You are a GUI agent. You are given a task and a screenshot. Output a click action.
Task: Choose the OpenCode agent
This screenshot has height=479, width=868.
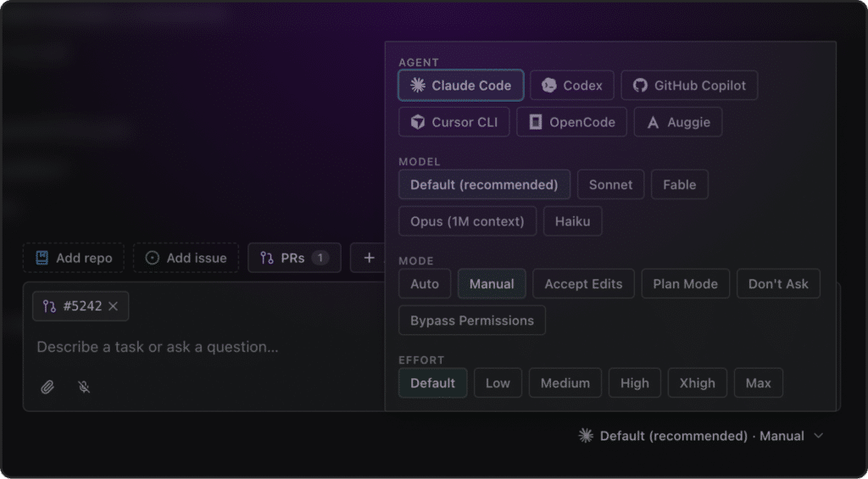point(571,122)
